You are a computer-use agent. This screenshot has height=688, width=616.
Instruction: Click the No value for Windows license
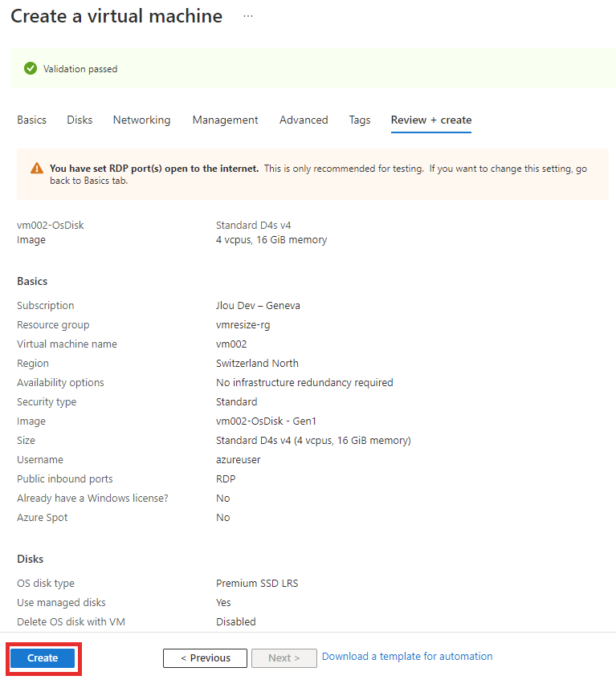pyautogui.click(x=222, y=499)
